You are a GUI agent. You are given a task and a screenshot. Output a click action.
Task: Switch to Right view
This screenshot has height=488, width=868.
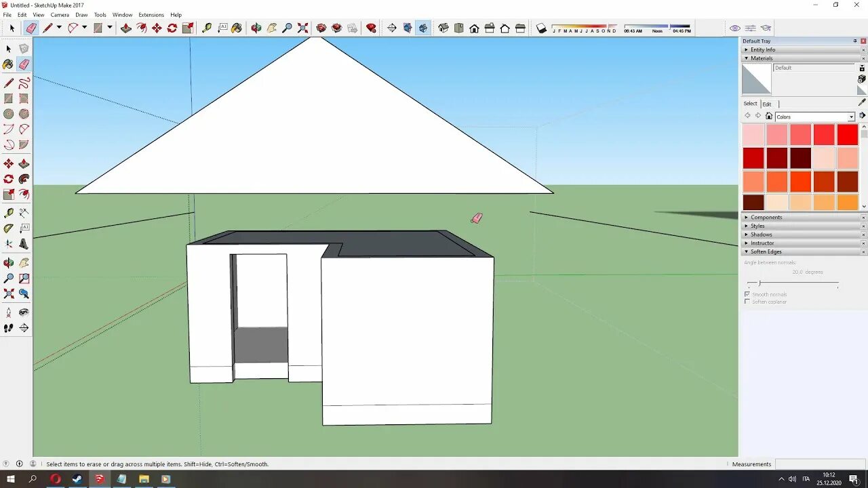[x=490, y=28]
